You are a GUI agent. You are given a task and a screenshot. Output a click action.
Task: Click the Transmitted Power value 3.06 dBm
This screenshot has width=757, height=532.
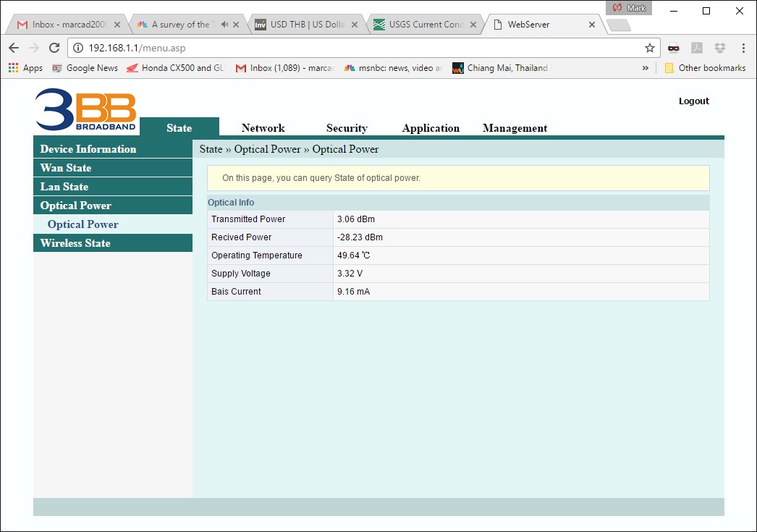coord(356,219)
